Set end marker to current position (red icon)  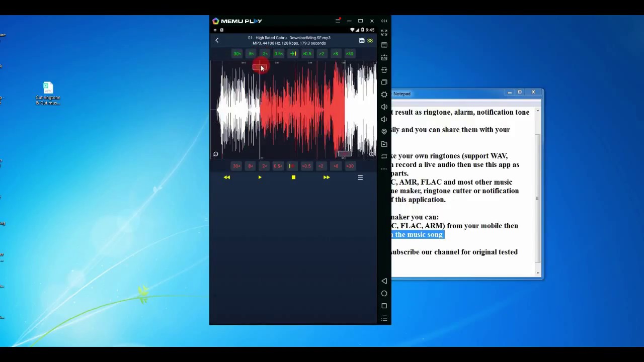pos(292,166)
